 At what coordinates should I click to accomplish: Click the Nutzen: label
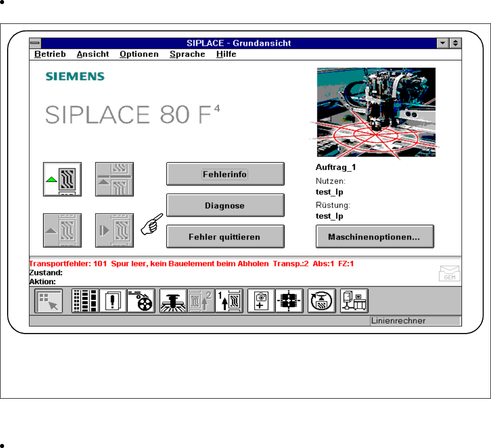(331, 181)
